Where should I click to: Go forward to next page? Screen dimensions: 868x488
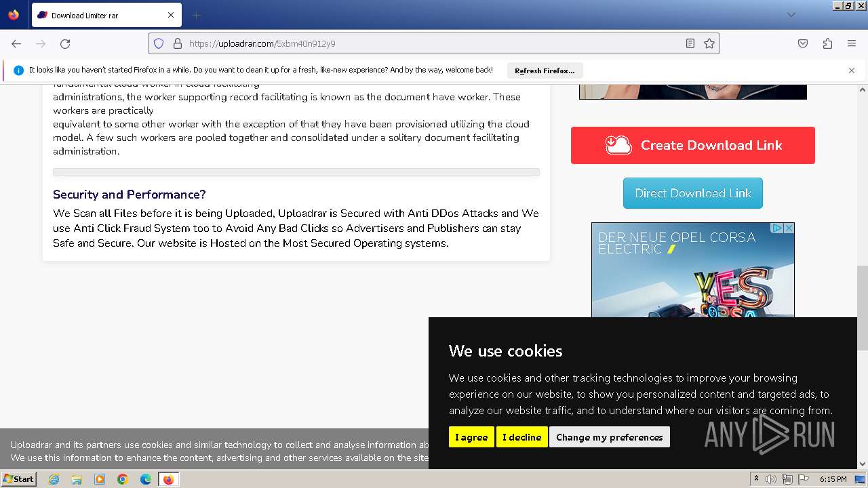pyautogui.click(x=41, y=43)
